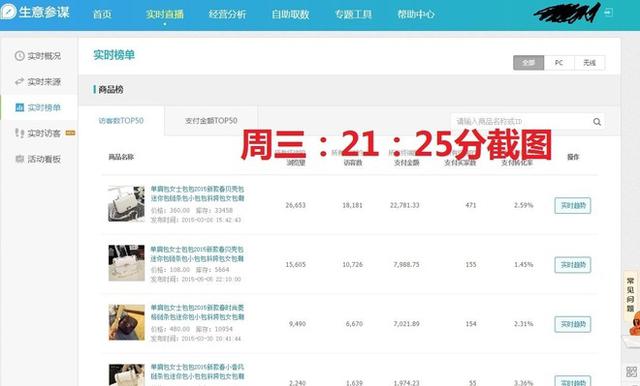The height and width of the screenshot is (386, 640).
Task: Click the 商品榜 section heading
Action: 111,90
